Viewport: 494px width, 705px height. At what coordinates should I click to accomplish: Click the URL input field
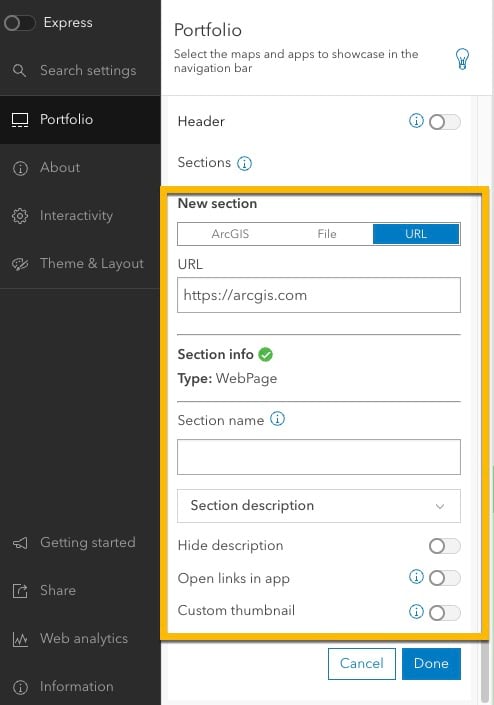click(x=319, y=295)
